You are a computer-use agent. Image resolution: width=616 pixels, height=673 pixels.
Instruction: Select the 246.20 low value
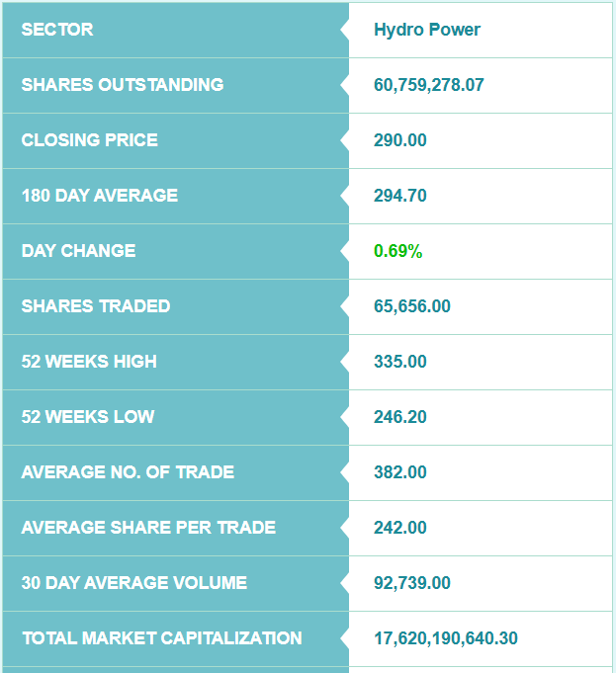point(400,417)
